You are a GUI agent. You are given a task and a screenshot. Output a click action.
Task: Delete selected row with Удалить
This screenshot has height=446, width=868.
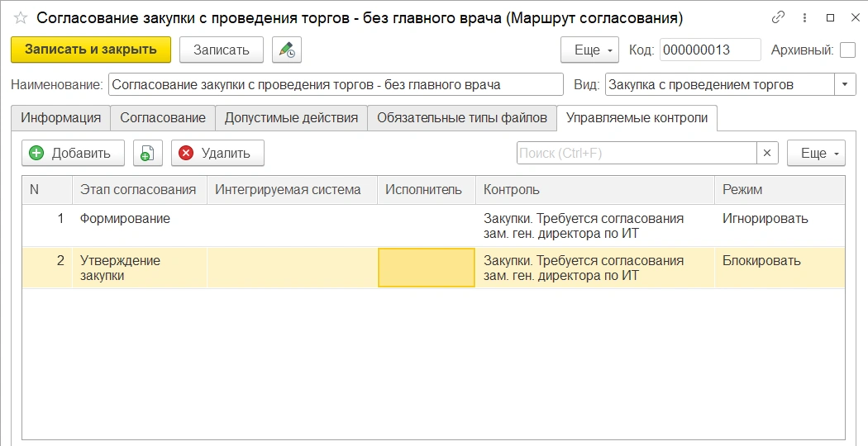(x=217, y=154)
